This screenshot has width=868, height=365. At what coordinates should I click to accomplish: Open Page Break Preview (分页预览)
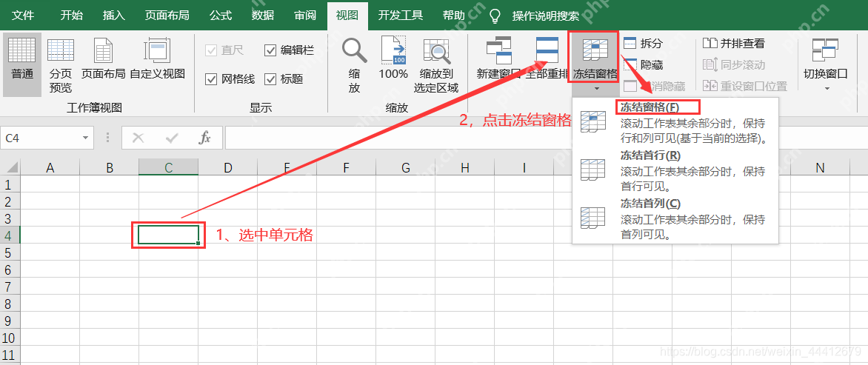point(60,64)
